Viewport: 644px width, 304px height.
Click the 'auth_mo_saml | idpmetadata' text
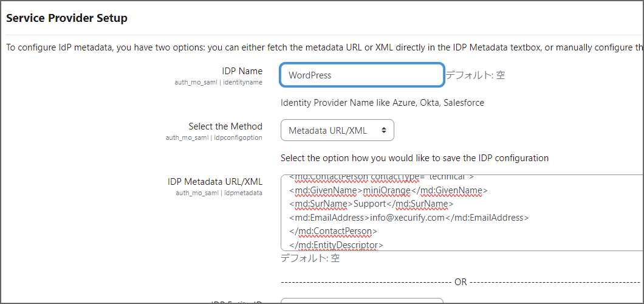tap(219, 193)
